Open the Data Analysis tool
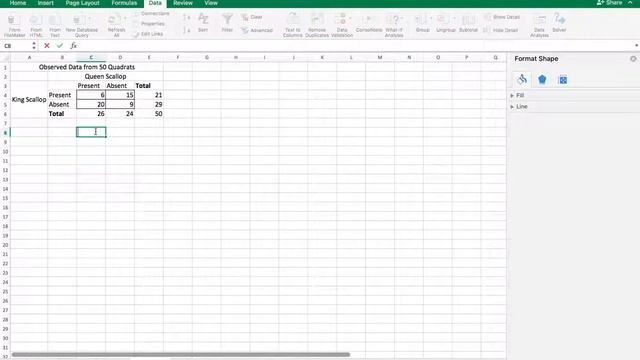 click(539, 25)
